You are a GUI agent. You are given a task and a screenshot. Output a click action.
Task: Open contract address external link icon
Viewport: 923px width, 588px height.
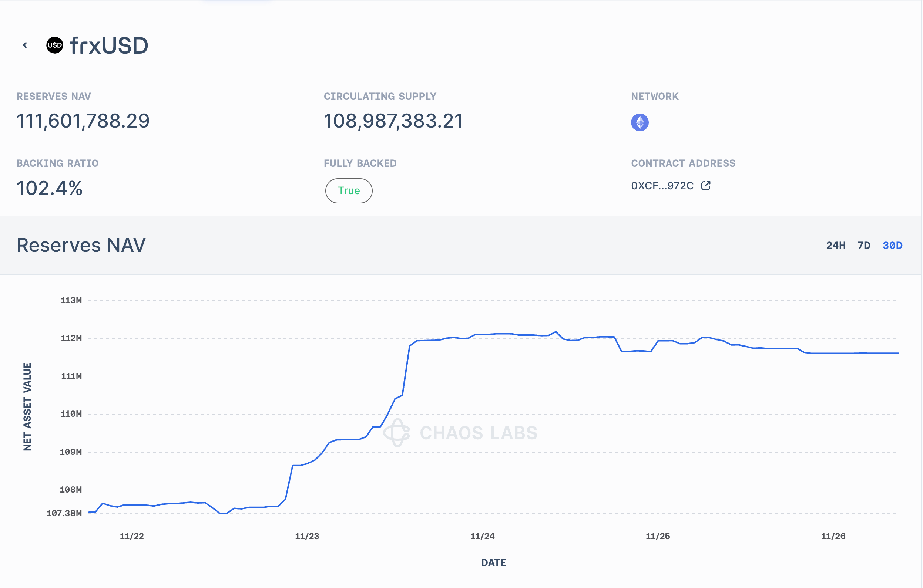coord(706,186)
